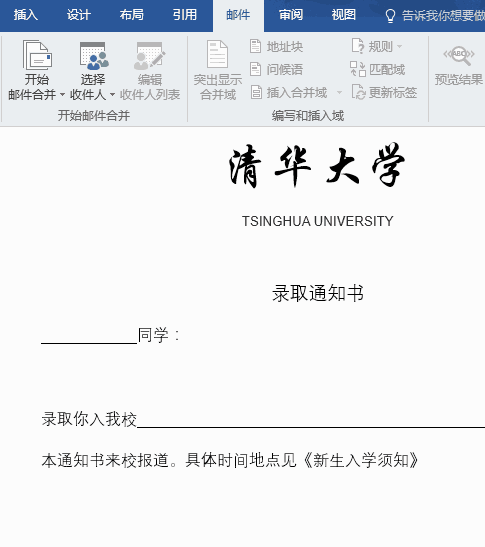Click the 更新标签 label
The width and height of the screenshot is (485, 547).
393,93
